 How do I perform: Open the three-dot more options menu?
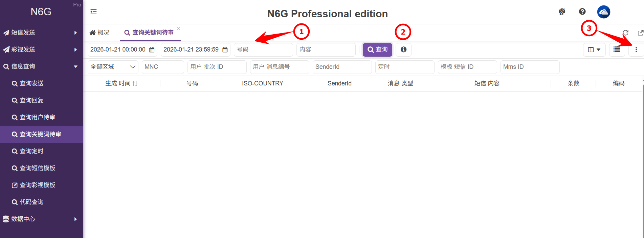[x=636, y=50]
